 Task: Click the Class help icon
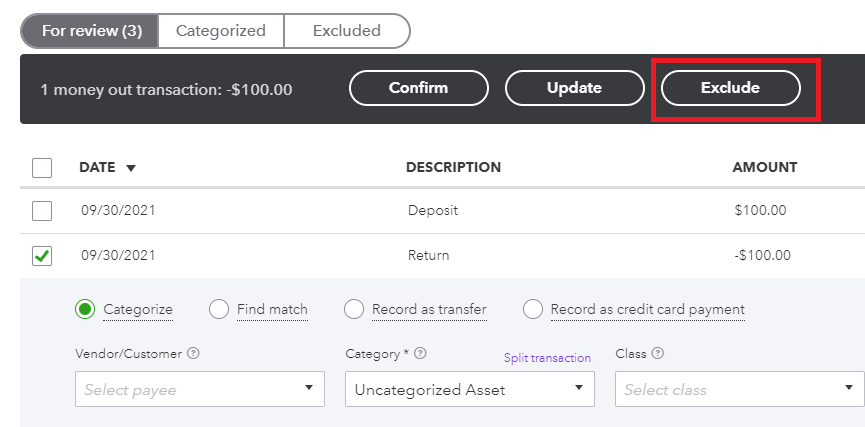(x=659, y=353)
